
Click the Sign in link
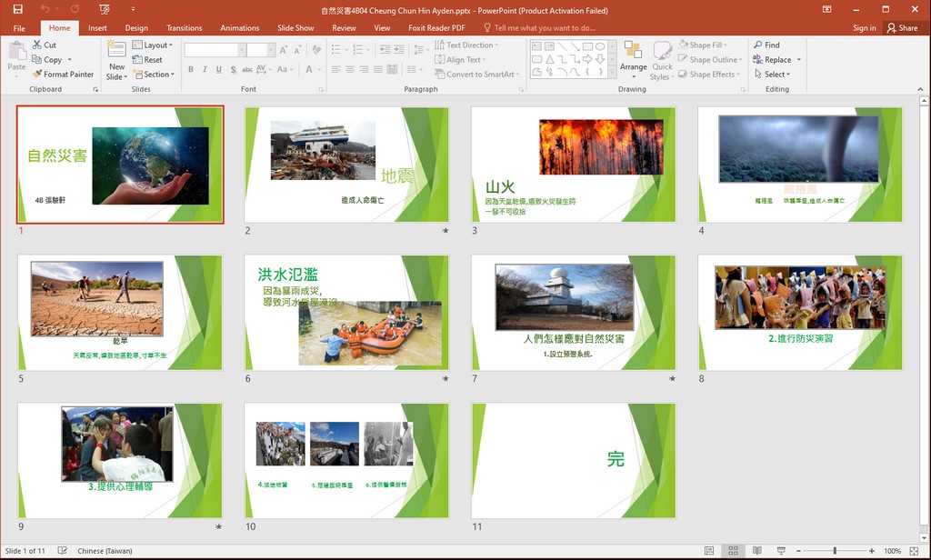click(864, 28)
